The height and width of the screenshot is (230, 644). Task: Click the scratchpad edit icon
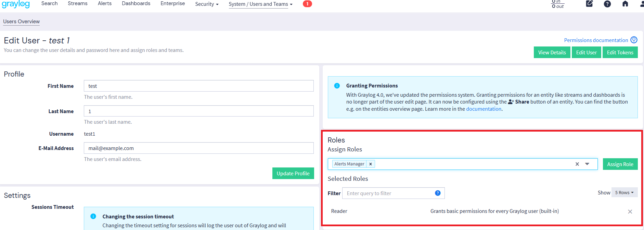click(589, 4)
